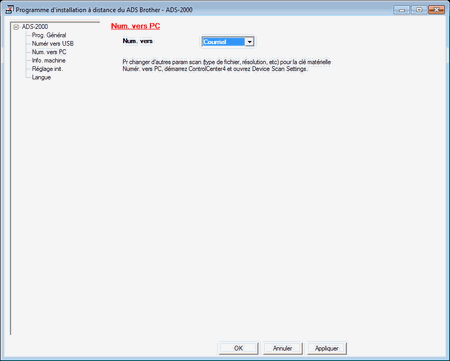This screenshot has width=450, height=361.
Task: Select the ADS-2000 root item
Action: (x=35, y=27)
